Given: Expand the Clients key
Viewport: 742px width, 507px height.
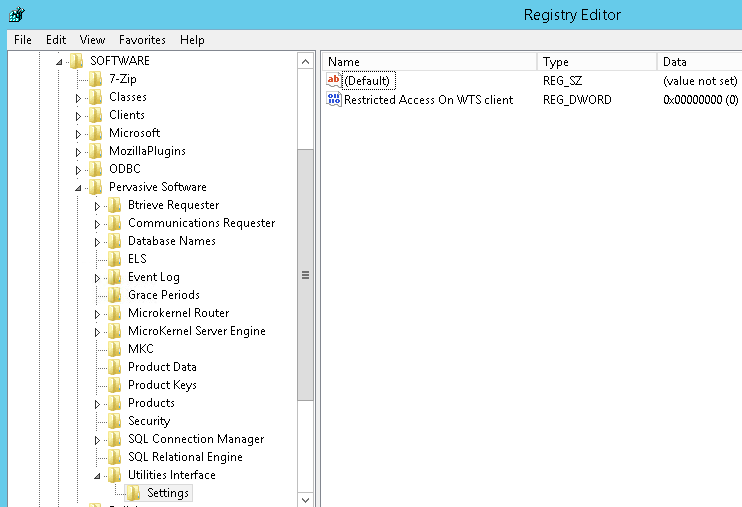Looking at the screenshot, I should [x=78, y=116].
